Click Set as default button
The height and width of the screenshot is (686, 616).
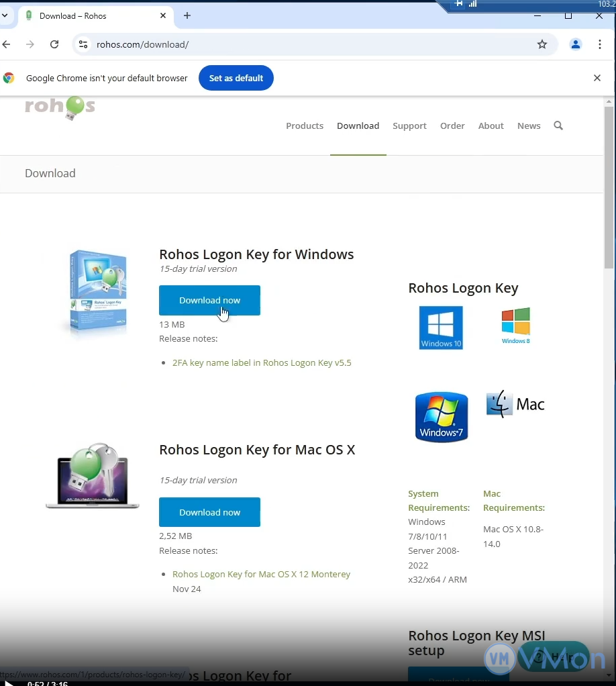(236, 78)
